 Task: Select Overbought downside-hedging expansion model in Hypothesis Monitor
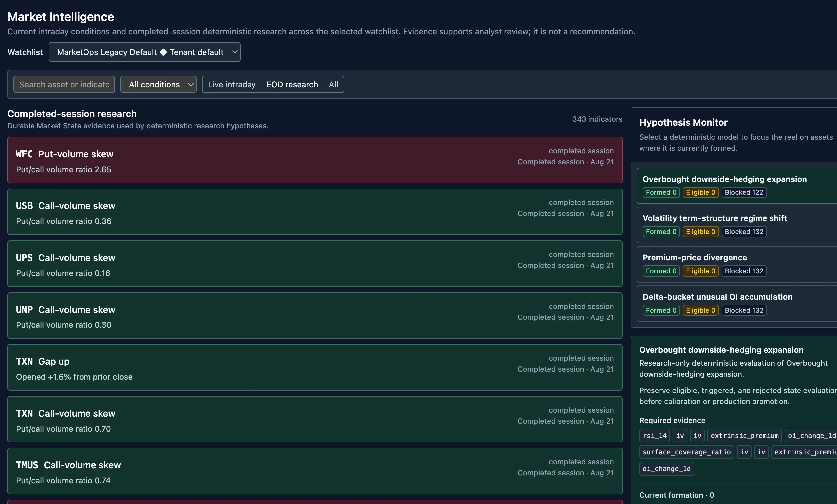pyautogui.click(x=737, y=186)
